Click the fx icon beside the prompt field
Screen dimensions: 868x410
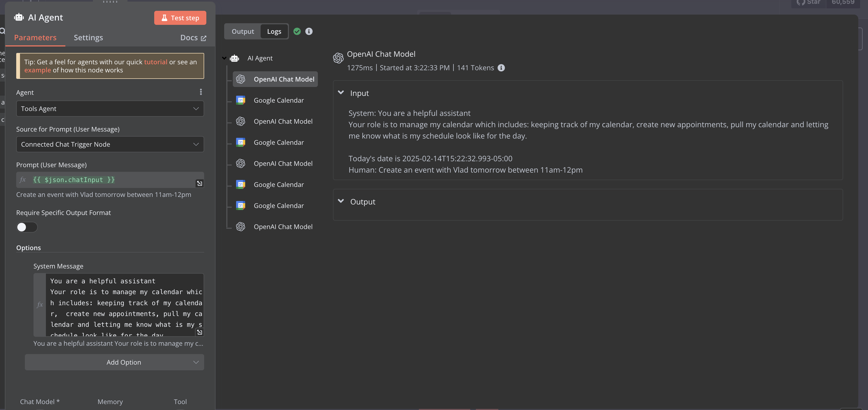tap(23, 180)
